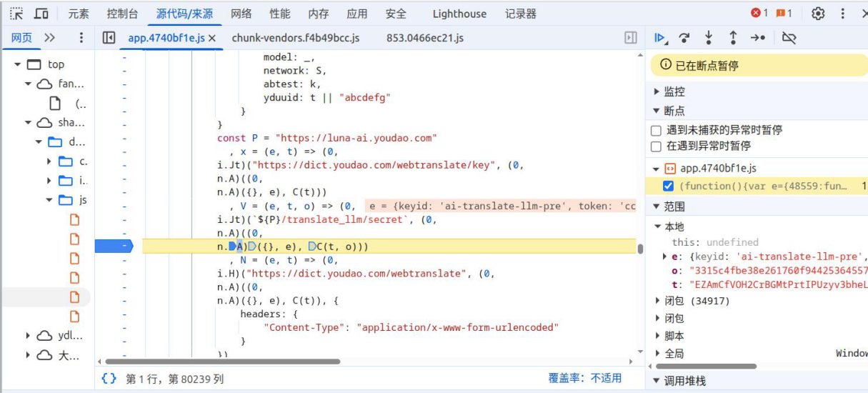Open the Lighthouse tab
Viewport: 868px width, 393px height.
[x=459, y=14]
